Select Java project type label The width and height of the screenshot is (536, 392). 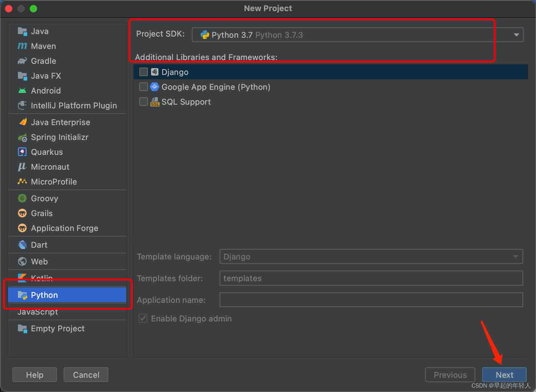[40, 31]
